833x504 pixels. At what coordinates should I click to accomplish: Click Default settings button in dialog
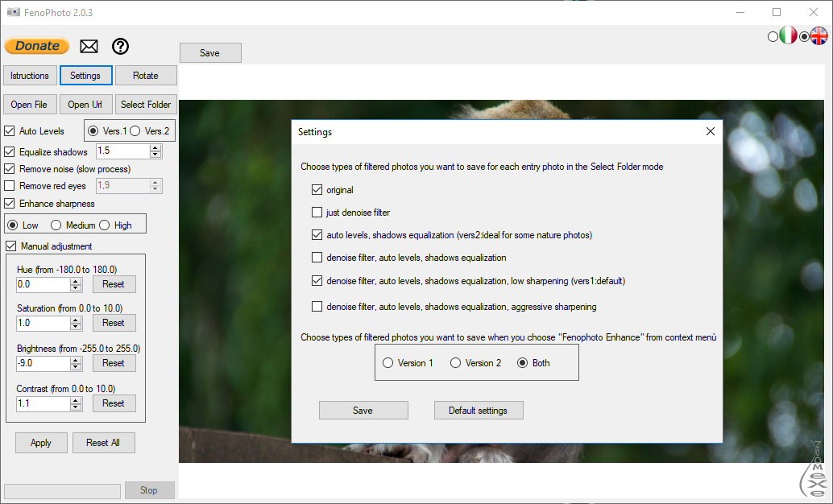[479, 411]
